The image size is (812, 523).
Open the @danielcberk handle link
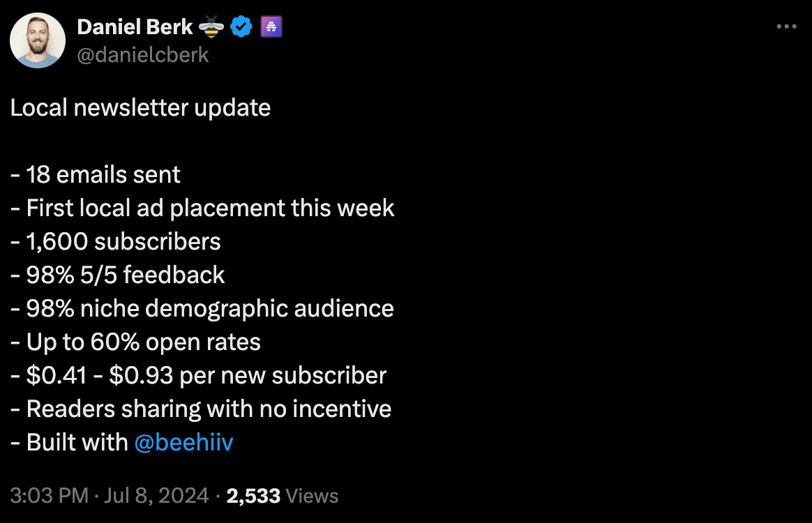tap(143, 55)
